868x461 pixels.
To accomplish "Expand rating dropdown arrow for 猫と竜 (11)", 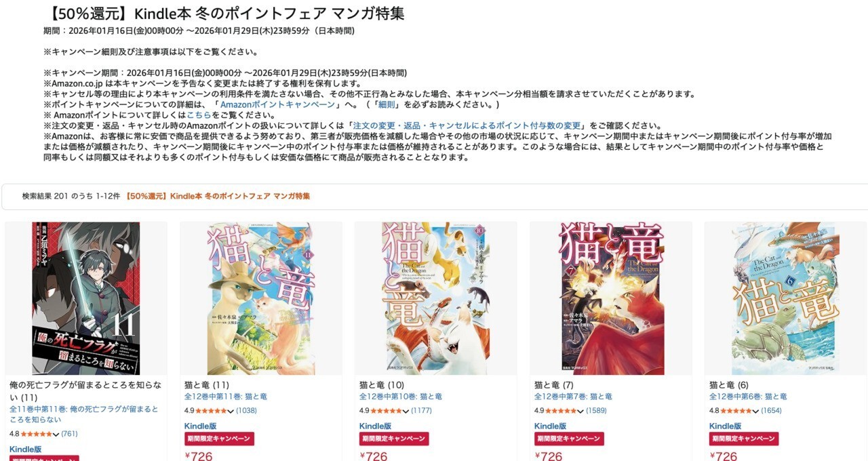I will coord(231,411).
